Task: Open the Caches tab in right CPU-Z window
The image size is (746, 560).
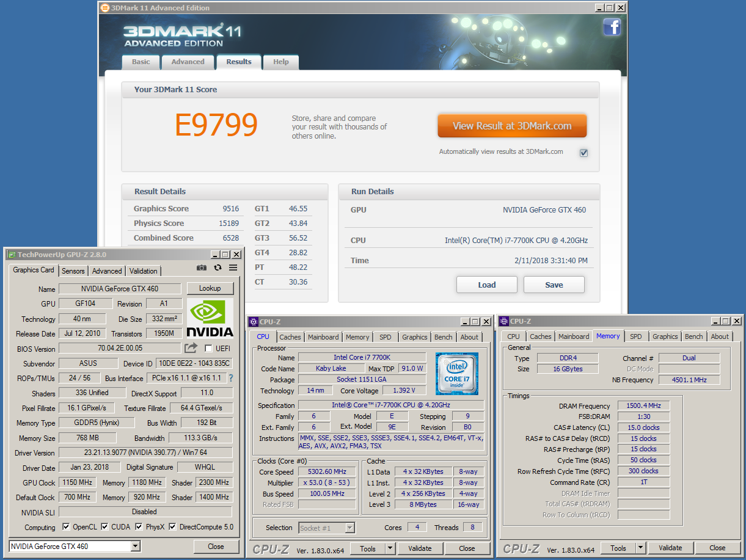Action: pos(541,336)
